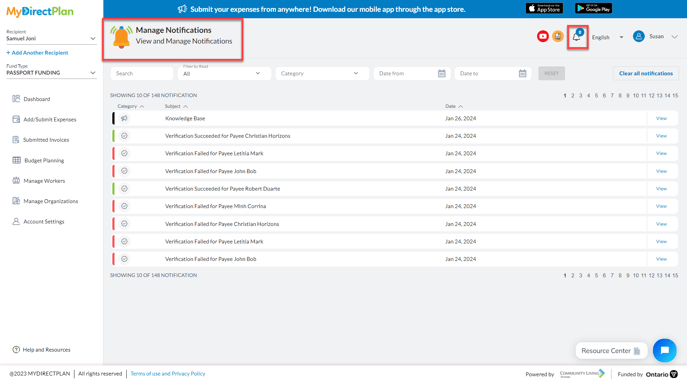Viewport: 687px width, 383px height.
Task: Click the Date from field
Action: [411, 73]
